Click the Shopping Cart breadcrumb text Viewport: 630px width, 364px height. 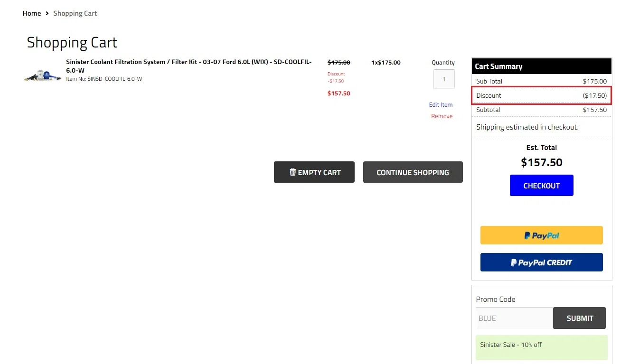tap(75, 13)
